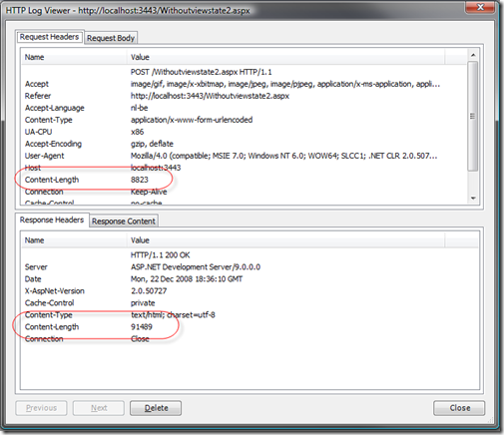This screenshot has width=504, height=435.
Task: Click the request headers scrollbar thumb
Action: (473, 116)
